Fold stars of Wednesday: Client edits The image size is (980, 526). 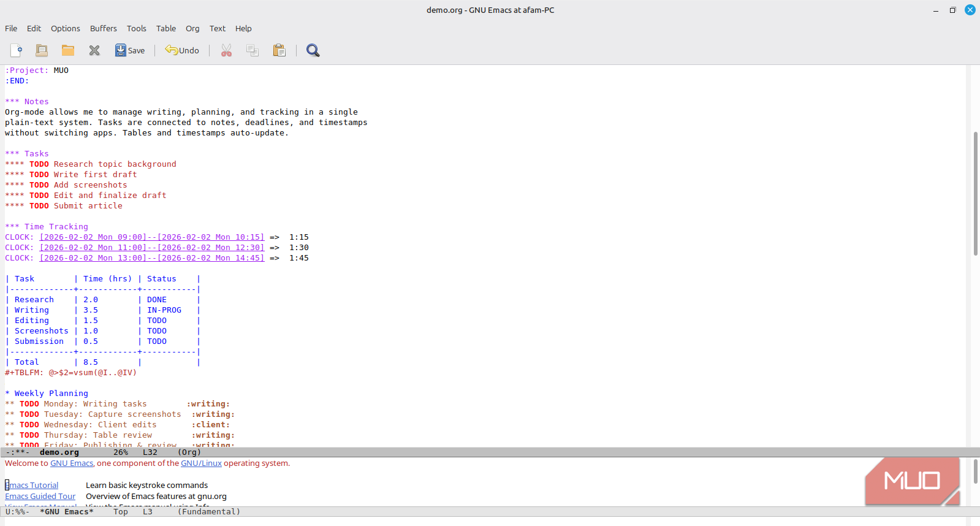click(10, 425)
